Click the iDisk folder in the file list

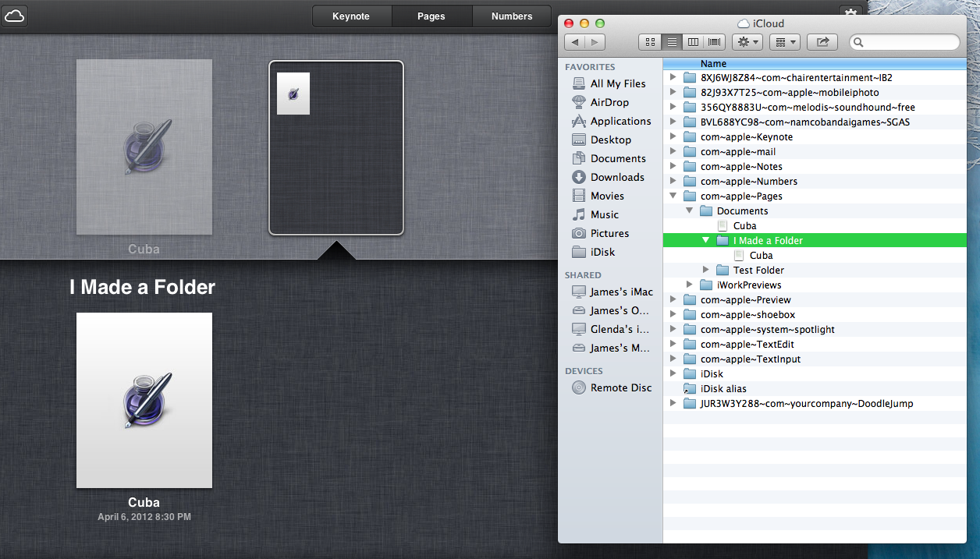(x=815, y=374)
